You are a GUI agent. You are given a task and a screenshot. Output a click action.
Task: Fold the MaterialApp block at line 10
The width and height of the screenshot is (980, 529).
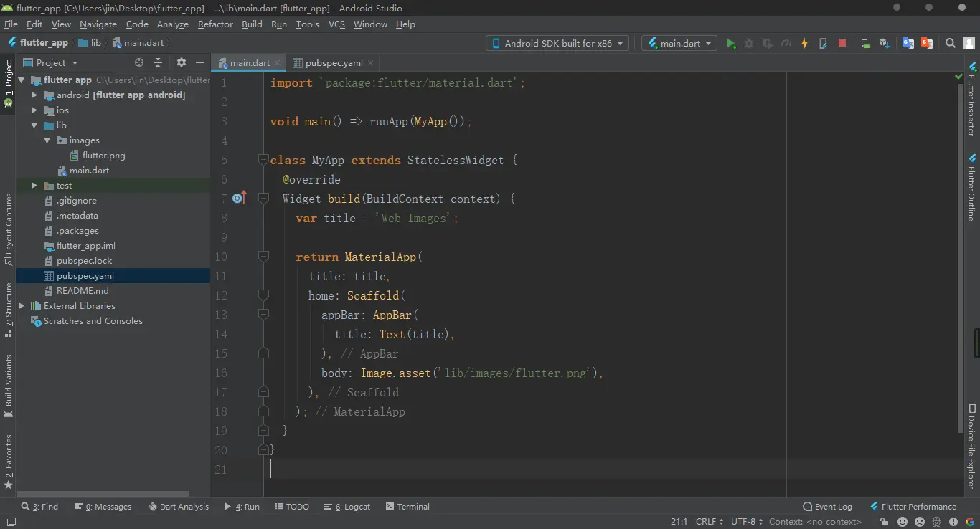pos(263,257)
